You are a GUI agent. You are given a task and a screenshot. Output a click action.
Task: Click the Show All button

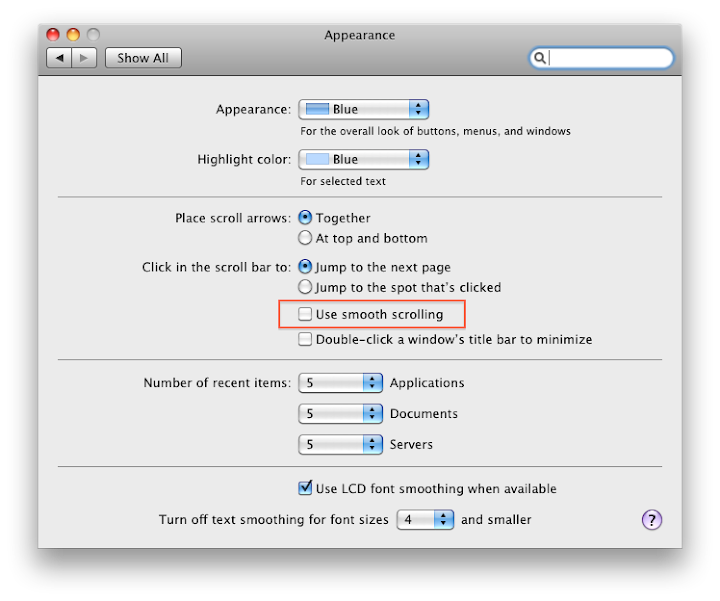pyautogui.click(x=143, y=58)
